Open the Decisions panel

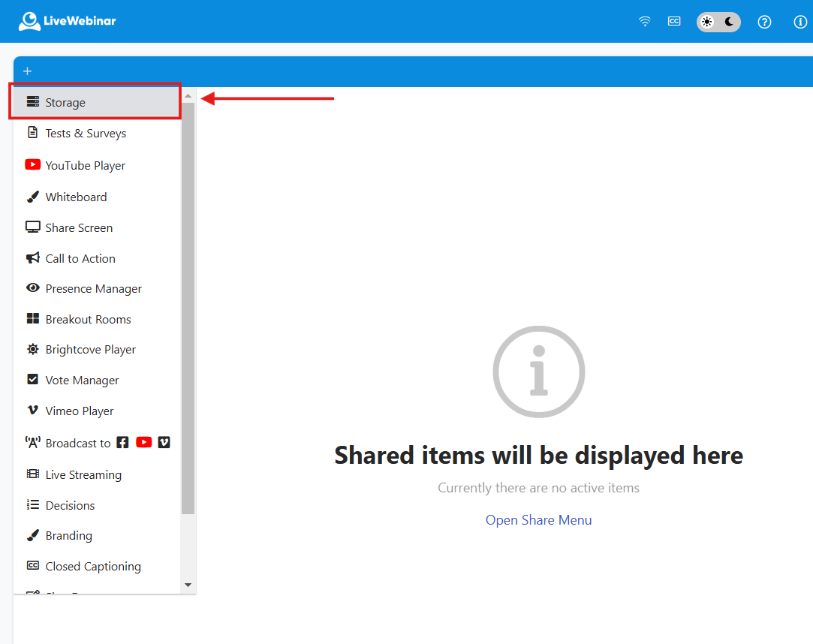pos(68,505)
